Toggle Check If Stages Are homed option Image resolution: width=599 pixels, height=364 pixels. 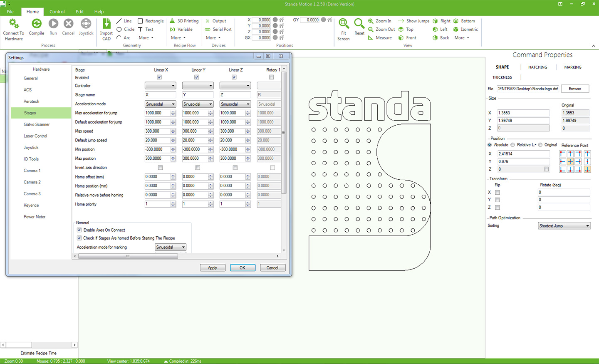pos(79,238)
